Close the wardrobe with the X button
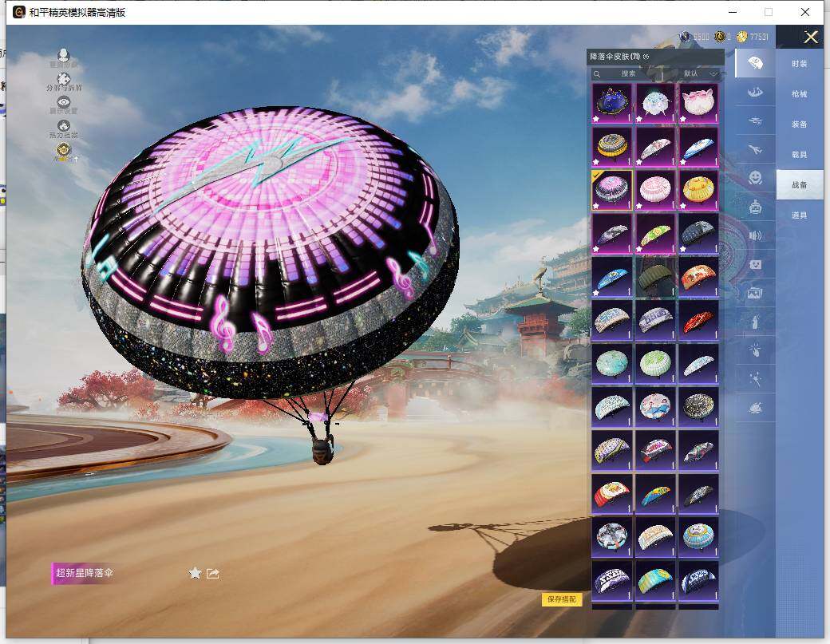This screenshot has width=830, height=644. coord(811,37)
